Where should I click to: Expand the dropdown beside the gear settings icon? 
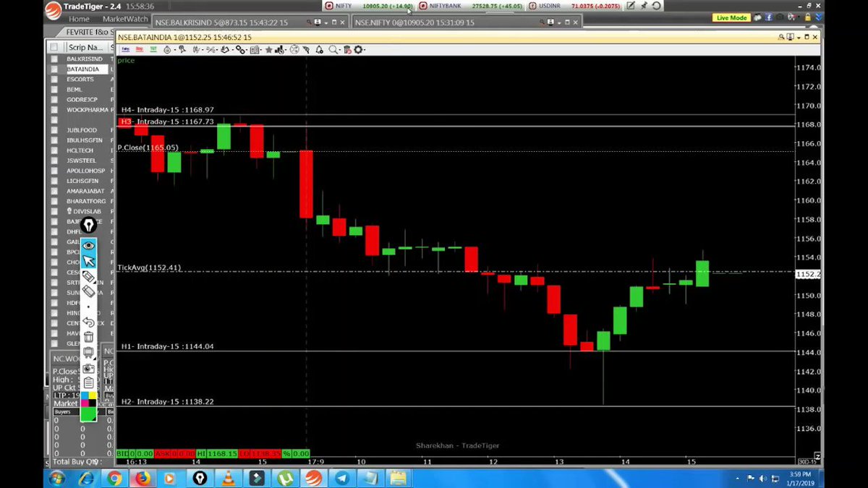coord(365,50)
